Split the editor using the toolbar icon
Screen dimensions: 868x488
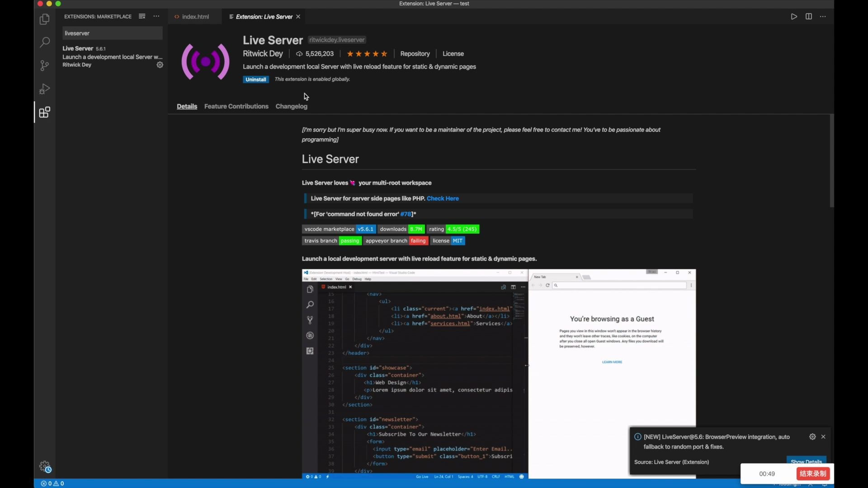[x=809, y=16]
